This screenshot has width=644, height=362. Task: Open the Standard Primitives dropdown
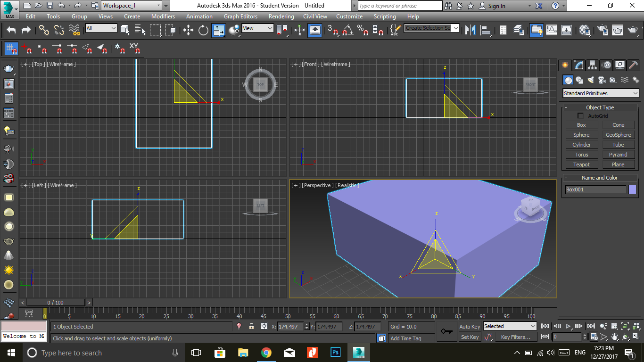pos(601,93)
